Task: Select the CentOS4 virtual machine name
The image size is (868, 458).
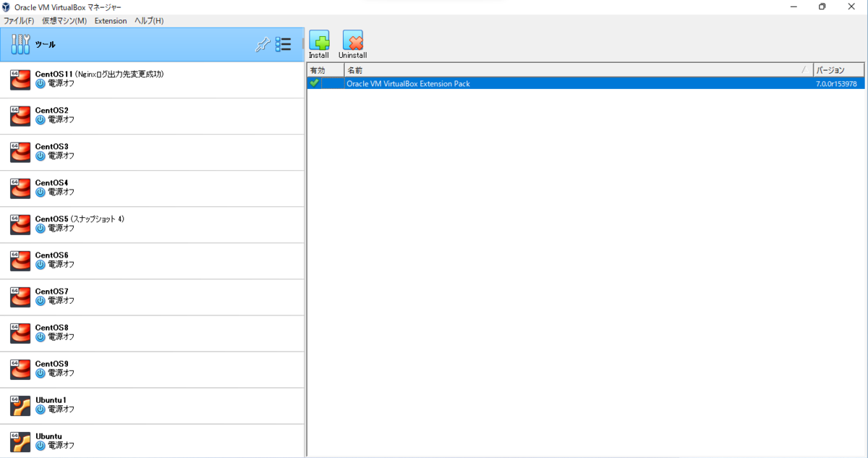Action: pos(51,183)
